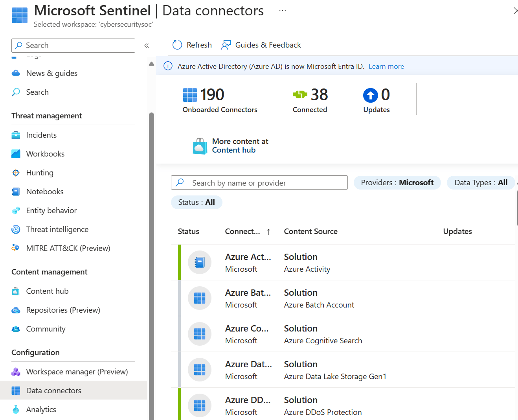Open Repositories (Preview)
This screenshot has width=518, height=420.
[62, 309]
